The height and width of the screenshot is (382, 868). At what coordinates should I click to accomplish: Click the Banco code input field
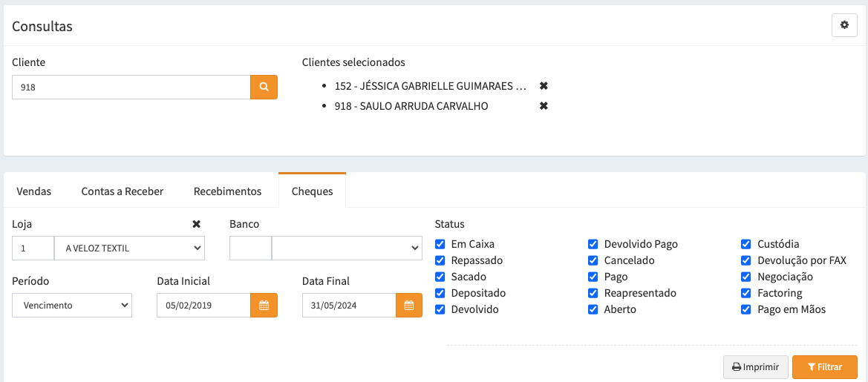(x=250, y=248)
